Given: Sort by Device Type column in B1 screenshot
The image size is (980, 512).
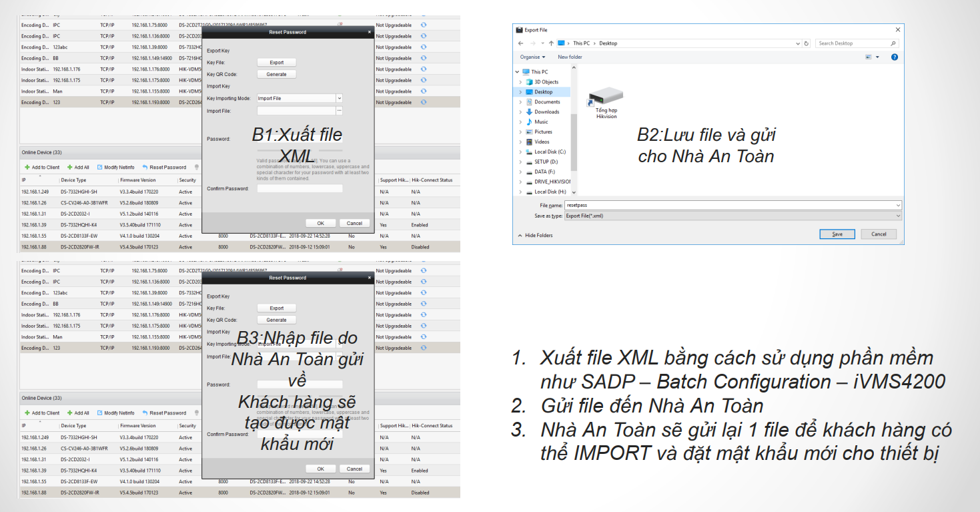Looking at the screenshot, I should 73,180.
